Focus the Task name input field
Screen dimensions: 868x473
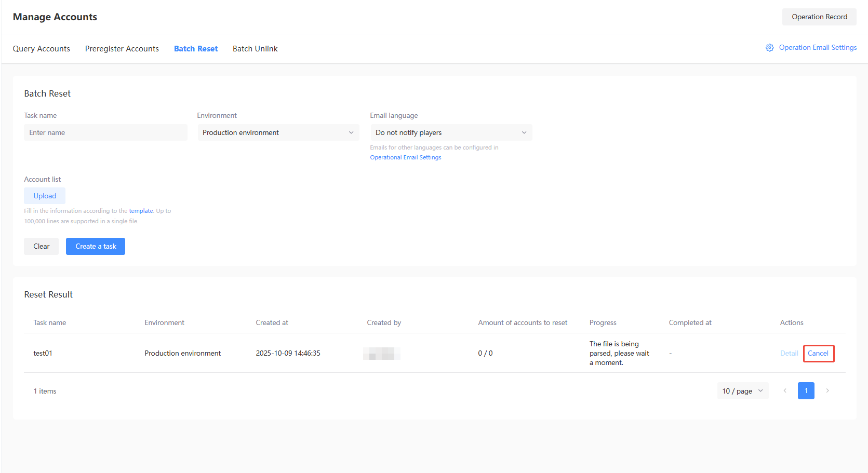tap(105, 132)
